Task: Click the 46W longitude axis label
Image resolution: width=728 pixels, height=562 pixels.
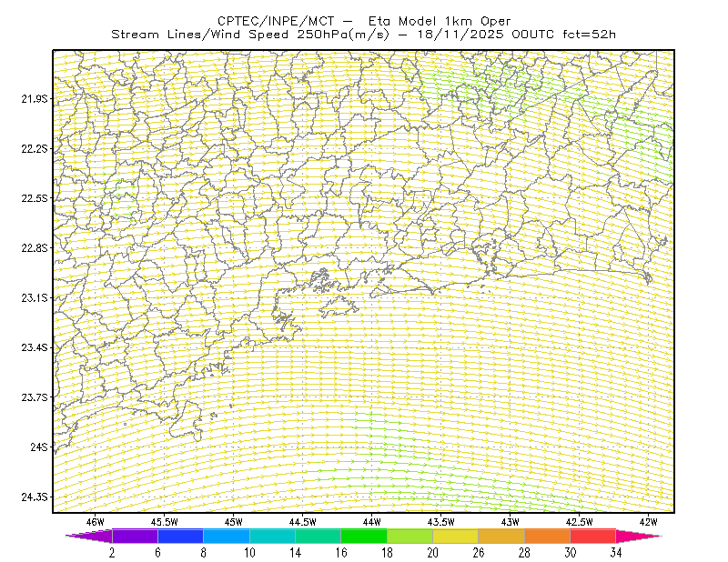Action: (96, 522)
